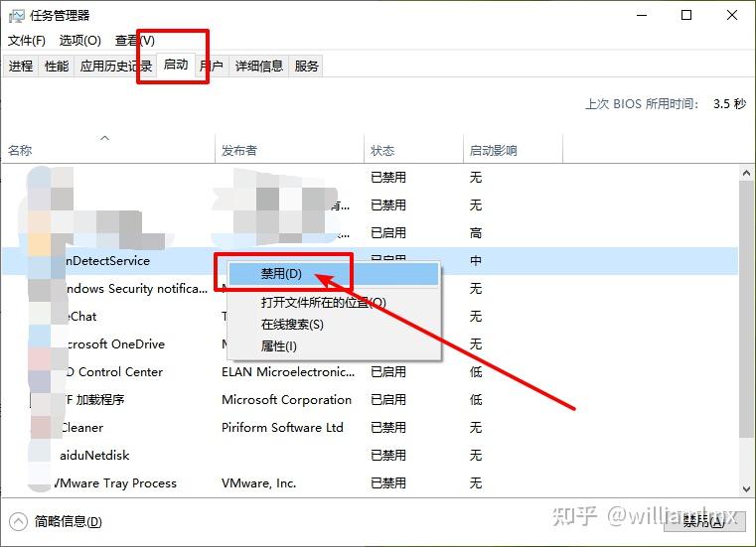The height and width of the screenshot is (547, 756).
Task: Maximize the 任务管理器 window
Action: coord(686,16)
